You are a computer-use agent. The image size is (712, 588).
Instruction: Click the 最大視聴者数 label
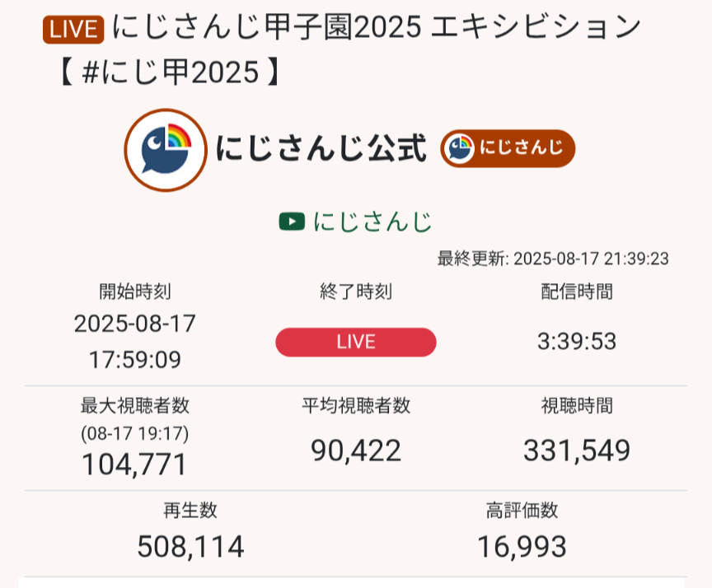[x=135, y=405]
